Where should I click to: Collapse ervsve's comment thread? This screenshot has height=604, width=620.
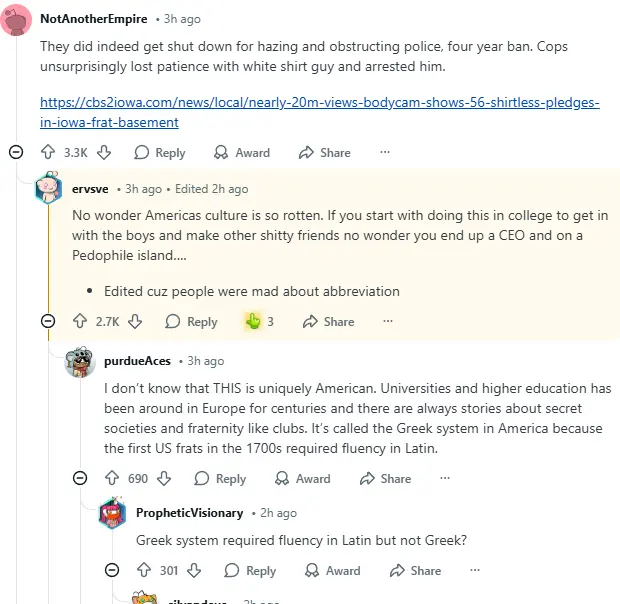[47, 322]
